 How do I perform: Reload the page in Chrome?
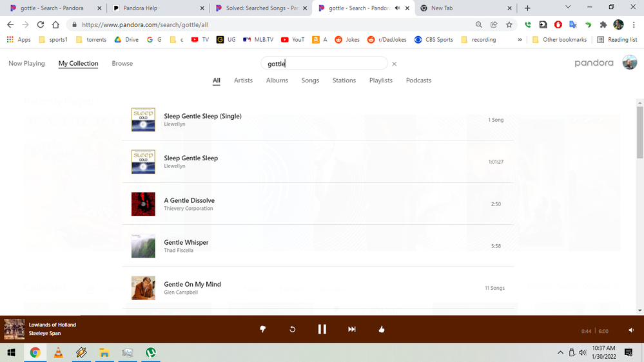[x=41, y=24]
